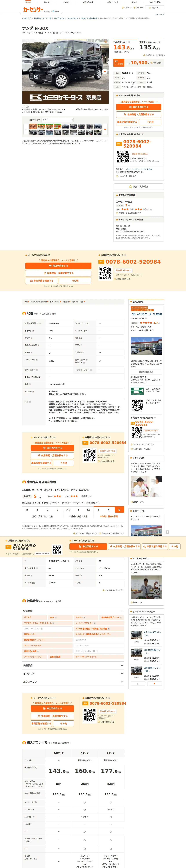The height and width of the screenshot is (868, 186).
Task: Open the 中古車販売店 navigation tab
Action: pos(88,2)
